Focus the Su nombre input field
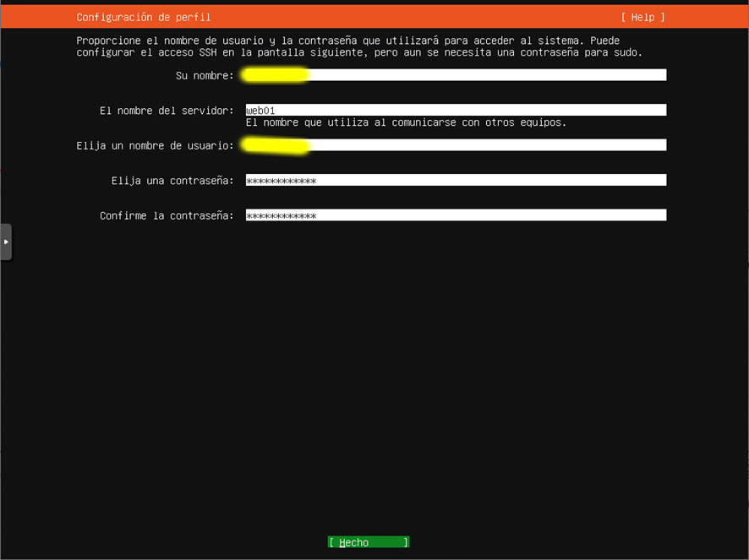The height and width of the screenshot is (560, 749). (x=456, y=75)
